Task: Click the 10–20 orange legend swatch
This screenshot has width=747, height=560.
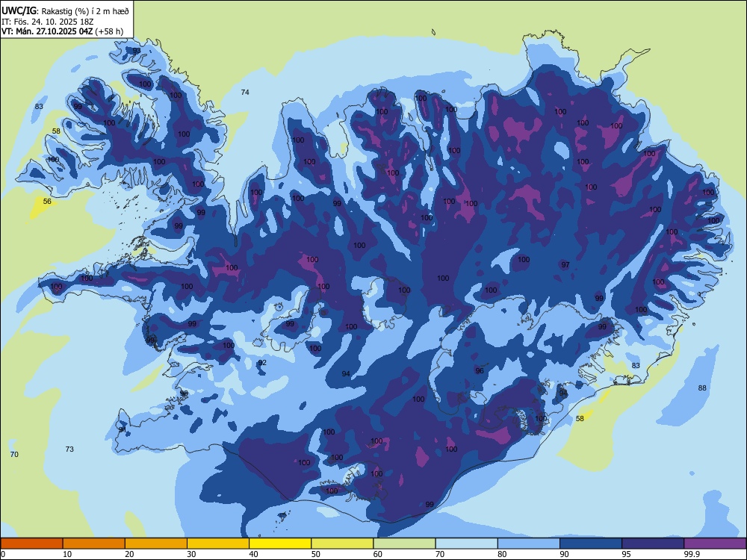Action: pos(94,544)
